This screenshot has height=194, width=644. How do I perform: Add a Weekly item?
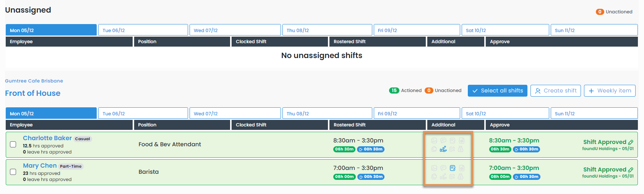(610, 91)
